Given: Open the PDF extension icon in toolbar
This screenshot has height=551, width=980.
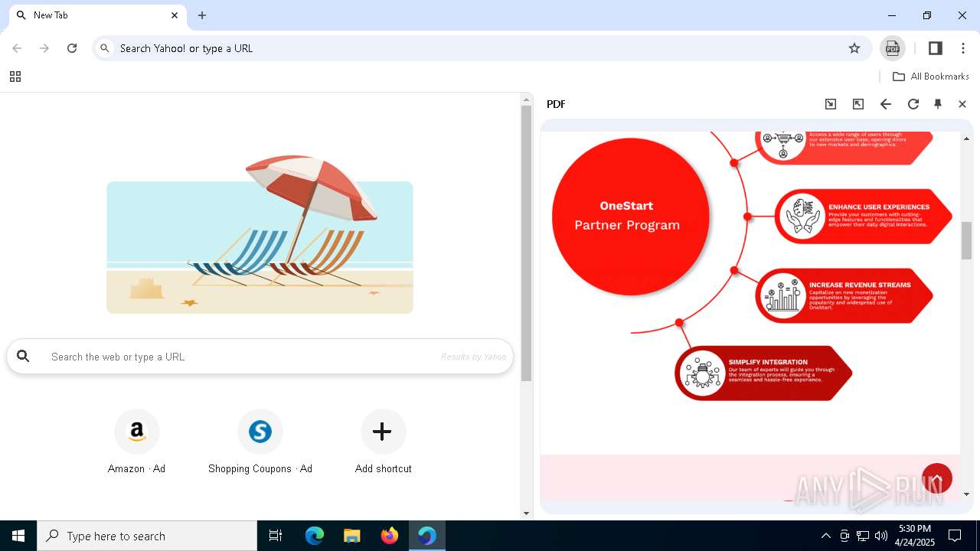Looking at the screenshot, I should tap(892, 48).
